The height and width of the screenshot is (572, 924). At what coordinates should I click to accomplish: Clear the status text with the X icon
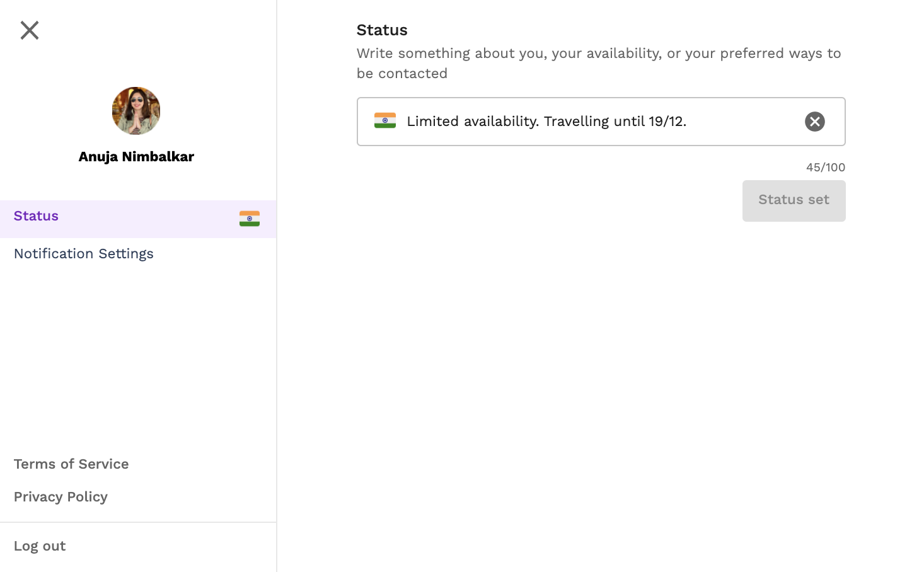814,122
